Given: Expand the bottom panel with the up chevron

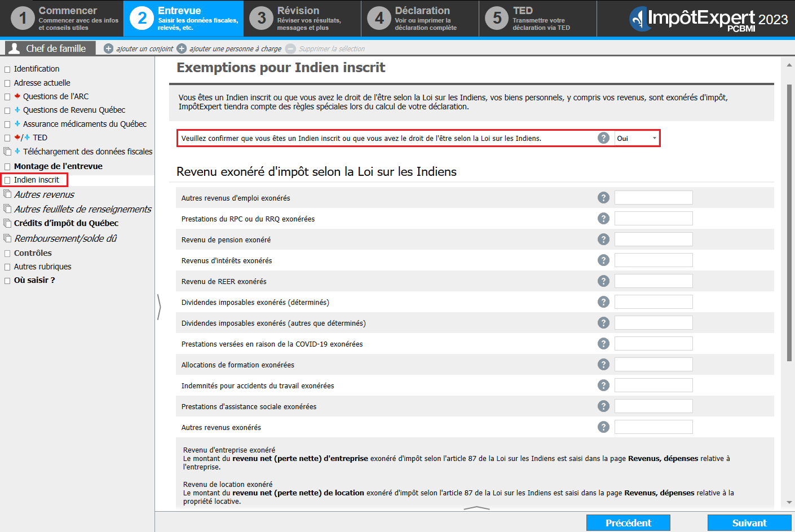Looking at the screenshot, I should 476,508.
